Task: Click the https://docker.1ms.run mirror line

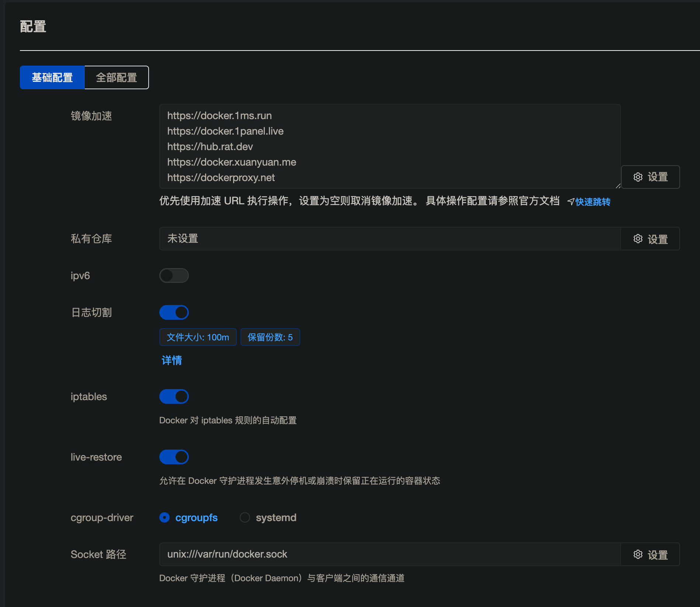Action: click(x=219, y=116)
